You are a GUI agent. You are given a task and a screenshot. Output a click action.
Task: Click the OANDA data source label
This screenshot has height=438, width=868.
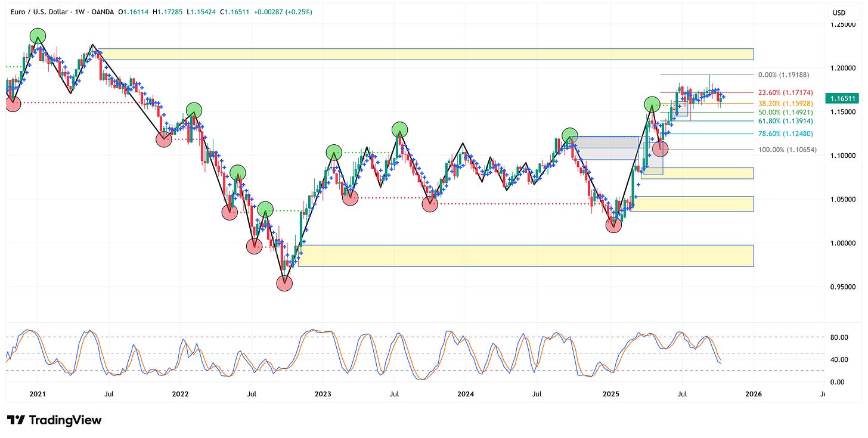[104, 11]
